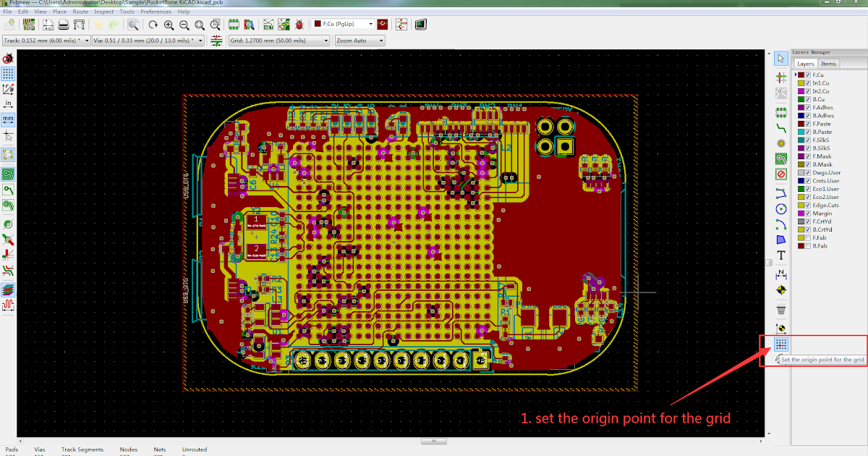Click the B.Paste layer color swatch
The image size is (868, 456).
click(801, 132)
